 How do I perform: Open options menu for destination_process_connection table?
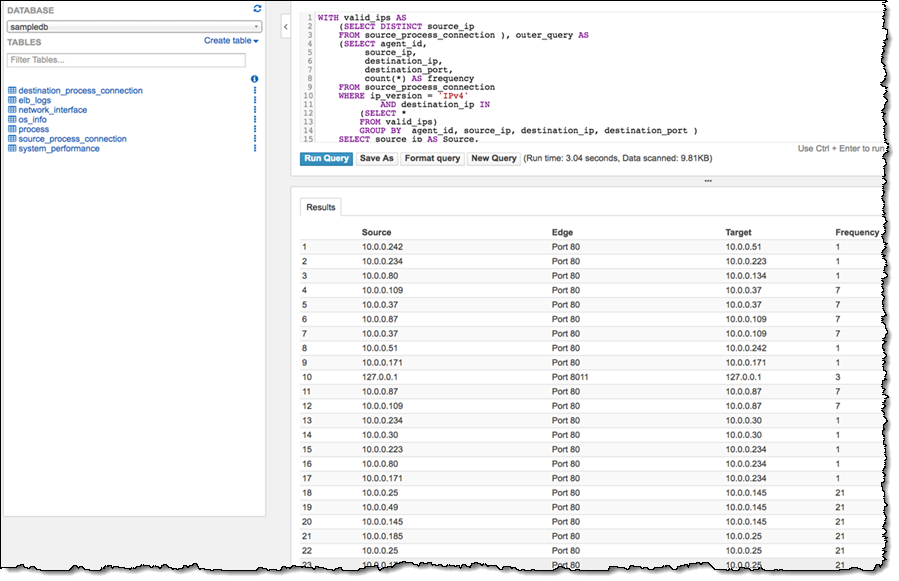(x=255, y=91)
